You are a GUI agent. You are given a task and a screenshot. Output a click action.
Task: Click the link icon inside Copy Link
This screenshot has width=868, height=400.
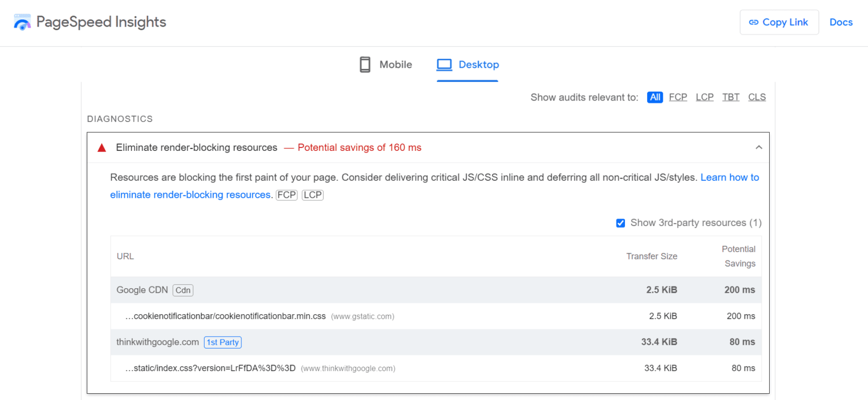tap(754, 22)
